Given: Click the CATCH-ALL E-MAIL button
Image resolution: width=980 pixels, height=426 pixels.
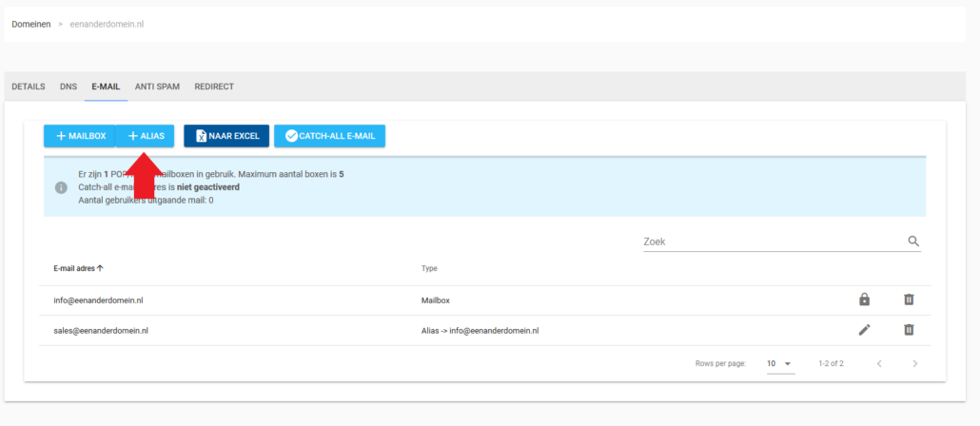Looking at the screenshot, I should (x=329, y=136).
